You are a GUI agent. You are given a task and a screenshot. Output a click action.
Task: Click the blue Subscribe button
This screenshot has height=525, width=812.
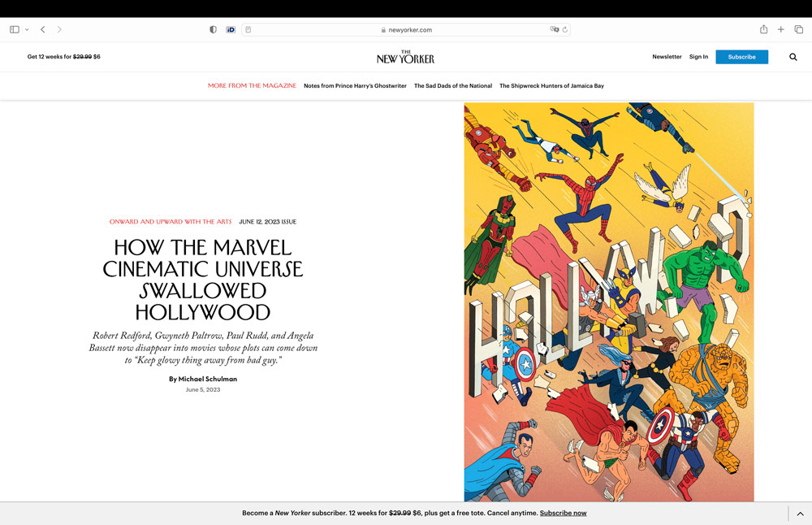pos(741,57)
